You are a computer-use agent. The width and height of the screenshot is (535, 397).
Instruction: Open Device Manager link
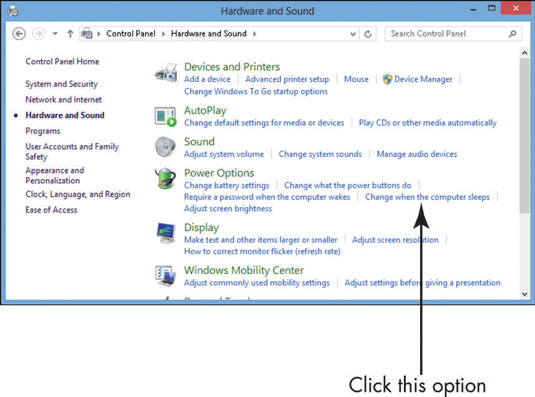click(x=423, y=79)
